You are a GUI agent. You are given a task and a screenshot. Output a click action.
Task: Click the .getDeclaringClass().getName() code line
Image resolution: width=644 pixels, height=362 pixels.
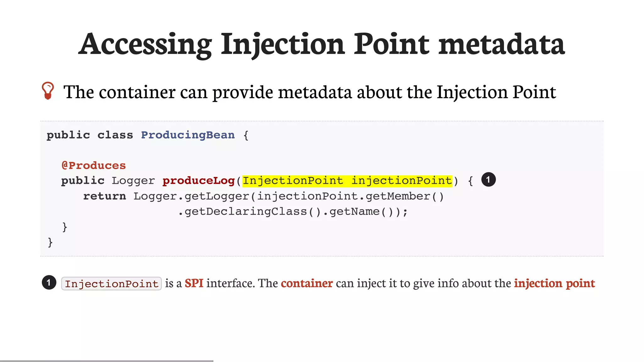(x=293, y=211)
